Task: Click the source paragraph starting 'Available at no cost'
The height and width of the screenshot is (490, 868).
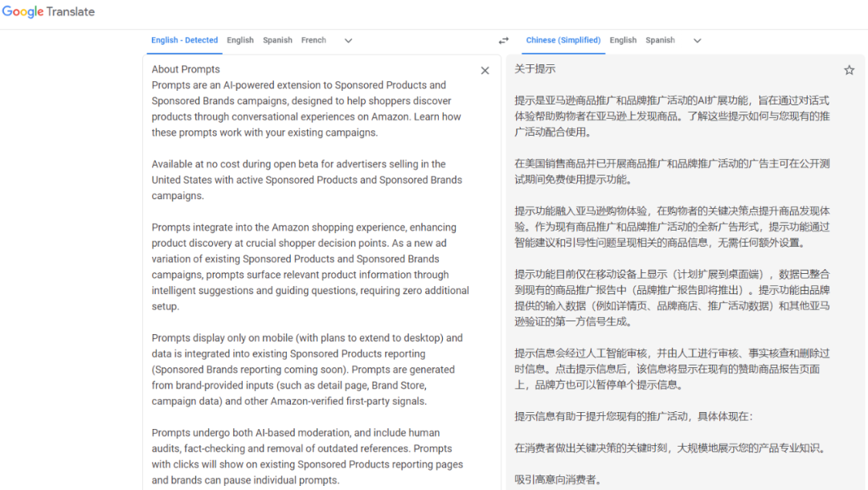Action: coord(307,180)
